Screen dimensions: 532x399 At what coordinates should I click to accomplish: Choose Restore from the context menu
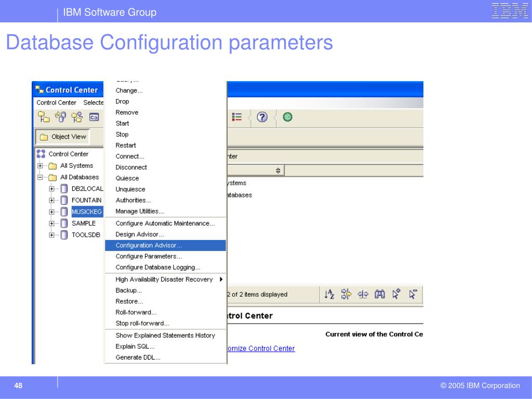tap(166, 301)
